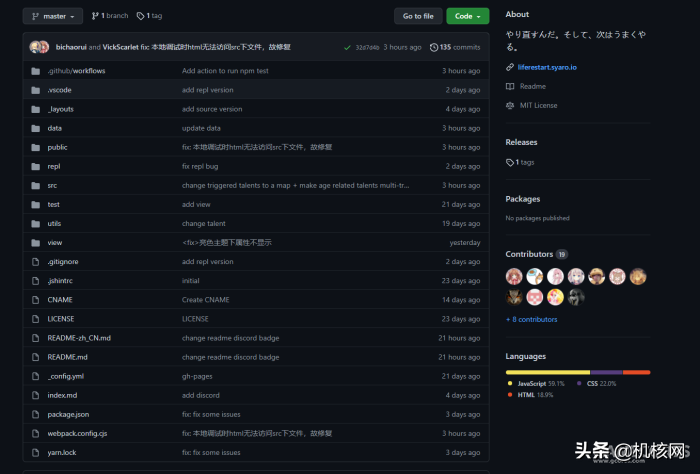Image resolution: width=700 pixels, height=474 pixels.
Task: Click the CNAME file icon
Action: (36, 300)
